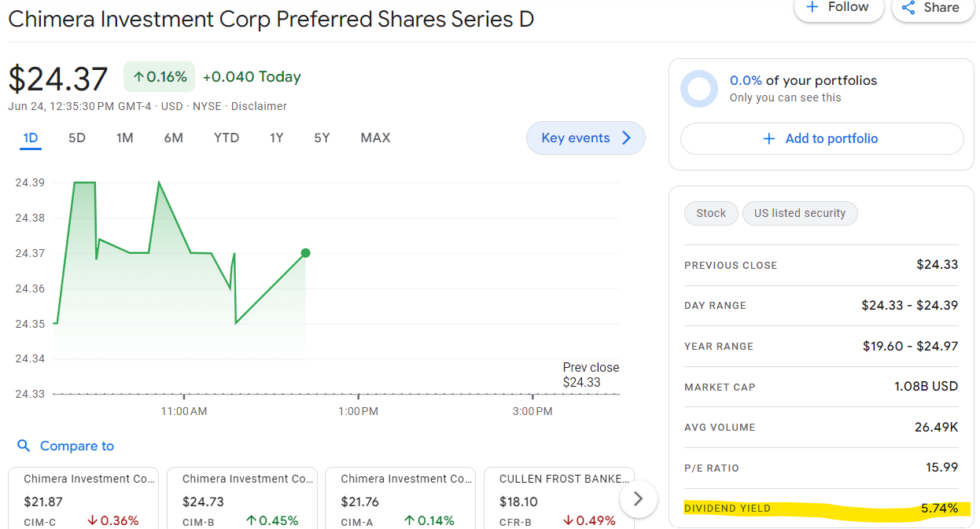Click the Follow plus icon
The image size is (980, 529).
tap(813, 7)
